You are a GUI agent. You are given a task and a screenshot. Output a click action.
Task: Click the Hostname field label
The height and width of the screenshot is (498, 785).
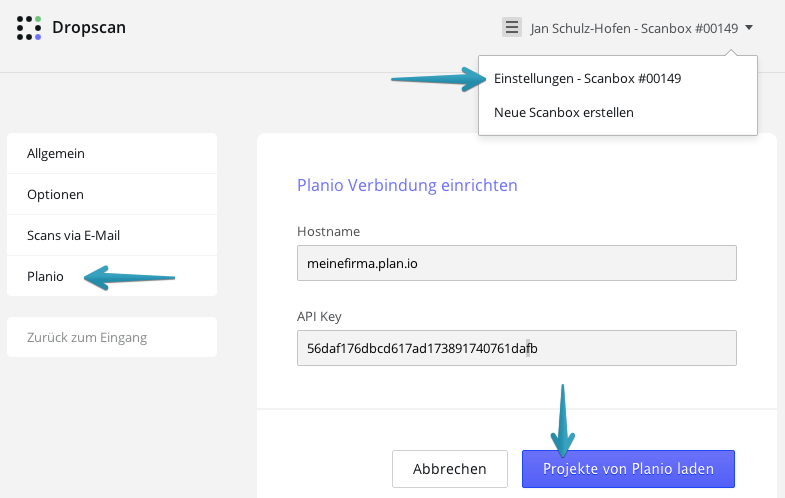(328, 231)
